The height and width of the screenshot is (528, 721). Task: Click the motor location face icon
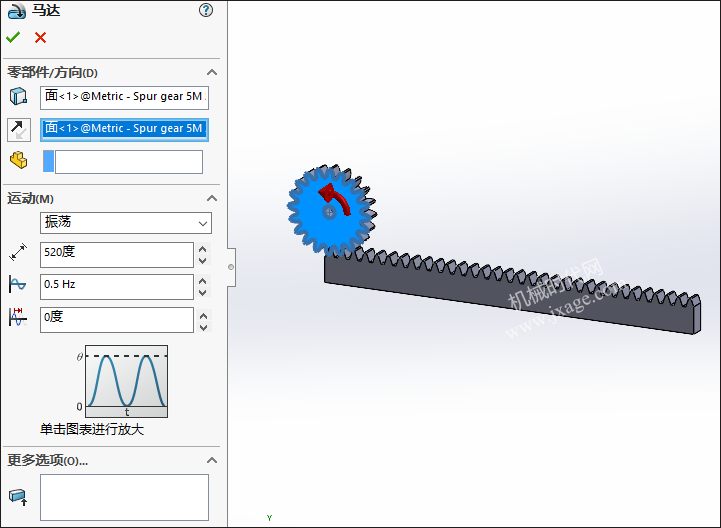tap(18, 97)
